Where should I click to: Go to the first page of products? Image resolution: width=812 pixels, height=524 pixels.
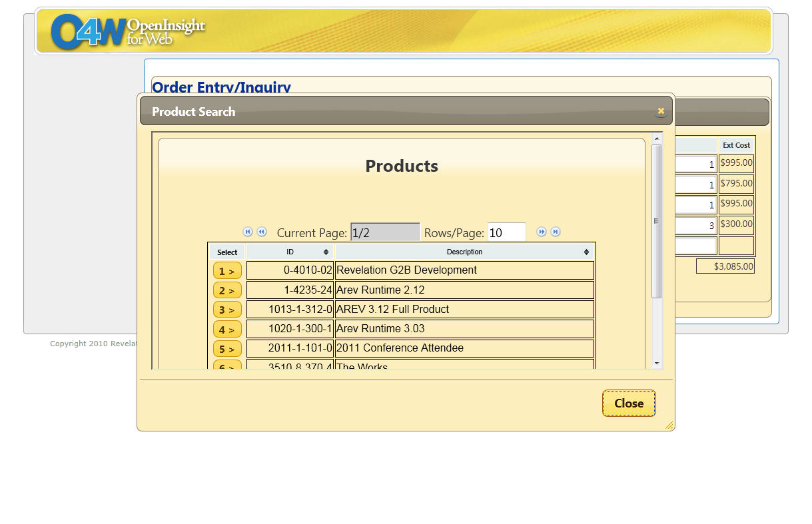248,232
